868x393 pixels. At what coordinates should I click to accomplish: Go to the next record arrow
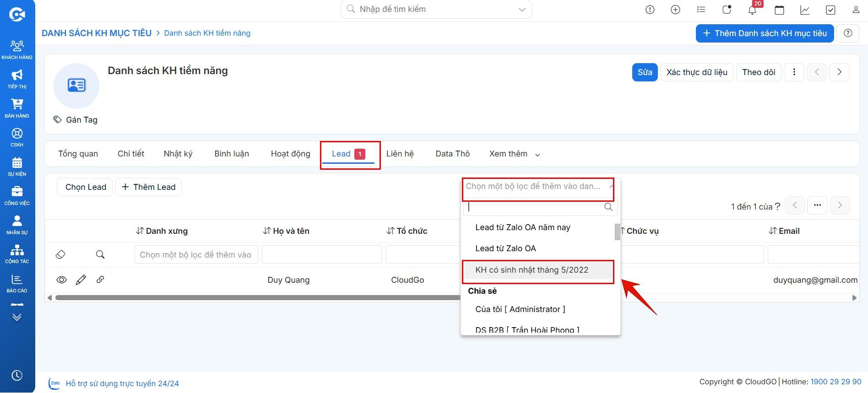coord(839,72)
